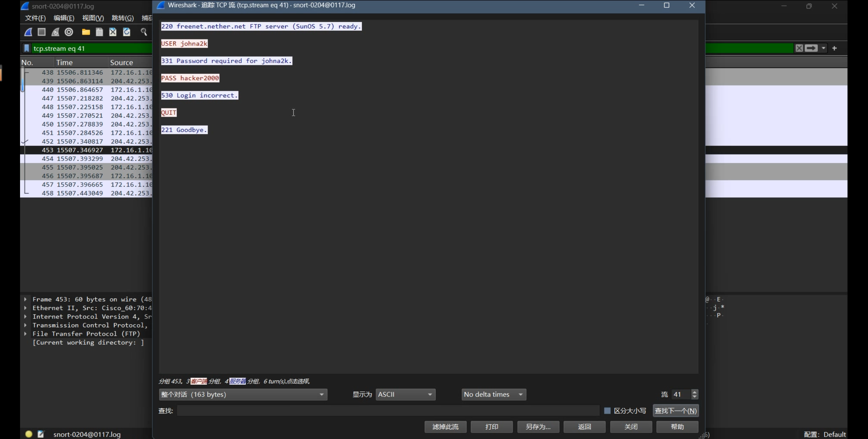This screenshot has width=868, height=439.
Task: Click the 查找 search input field
Action: [387, 411]
